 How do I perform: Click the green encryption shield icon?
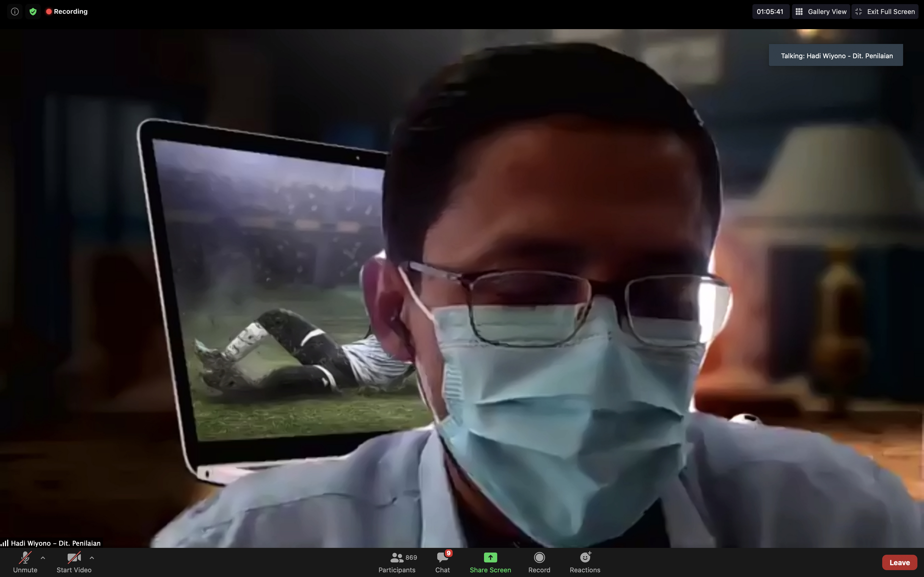tap(33, 12)
